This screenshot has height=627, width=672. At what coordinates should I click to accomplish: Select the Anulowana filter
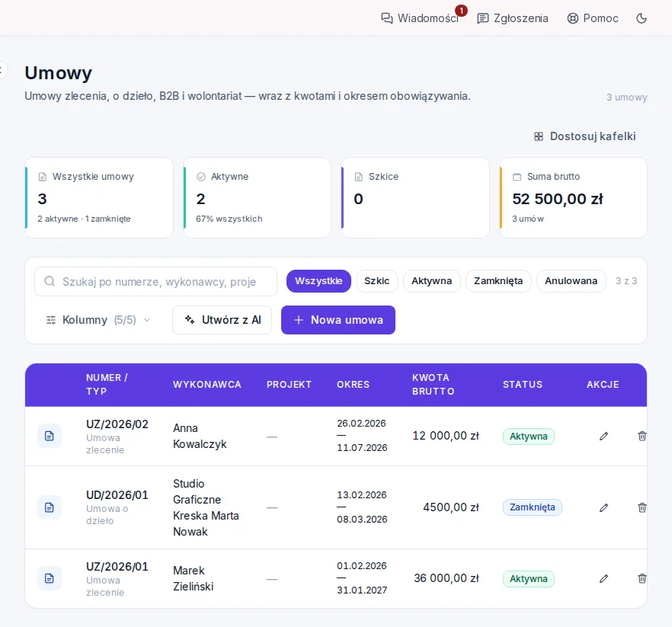tap(571, 281)
